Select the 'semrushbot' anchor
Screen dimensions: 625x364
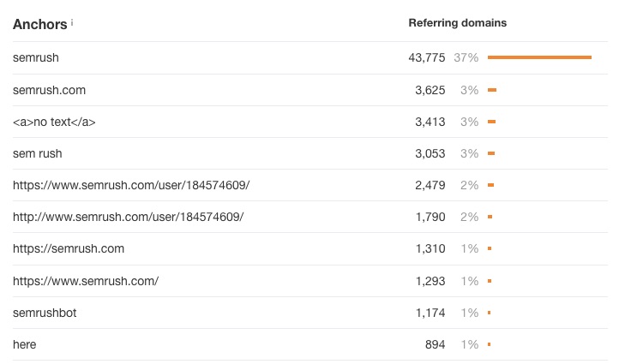point(45,313)
